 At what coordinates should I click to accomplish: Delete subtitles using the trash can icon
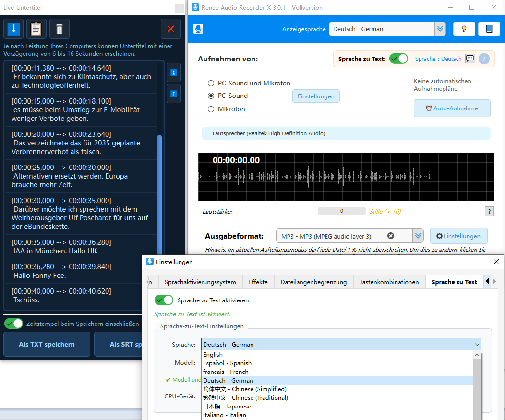pos(59,29)
